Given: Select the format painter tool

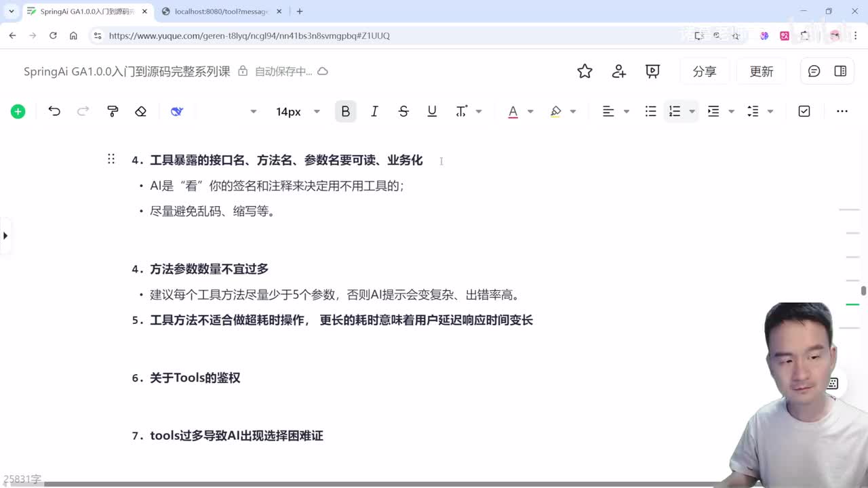Looking at the screenshot, I should tap(113, 112).
